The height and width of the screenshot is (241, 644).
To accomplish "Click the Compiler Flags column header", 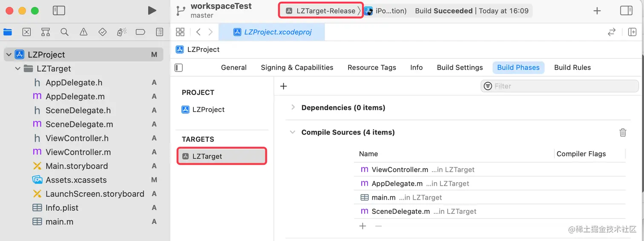I will click(581, 154).
